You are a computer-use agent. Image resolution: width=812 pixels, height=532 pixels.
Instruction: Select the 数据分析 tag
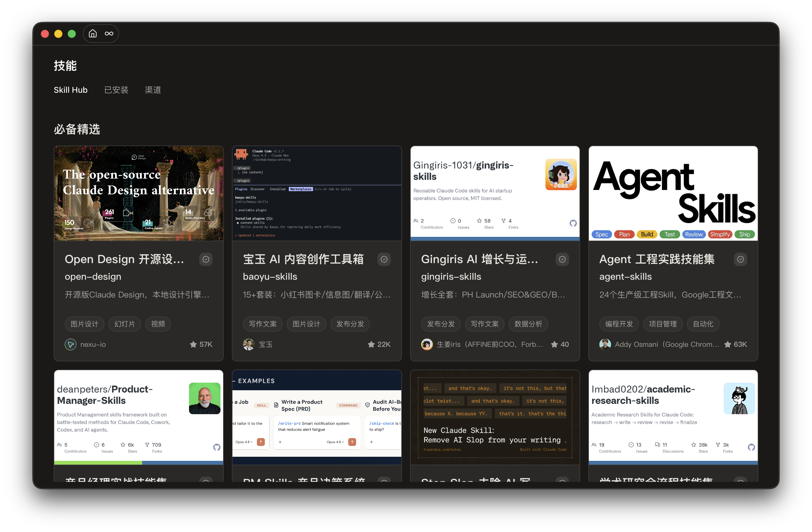(x=528, y=324)
